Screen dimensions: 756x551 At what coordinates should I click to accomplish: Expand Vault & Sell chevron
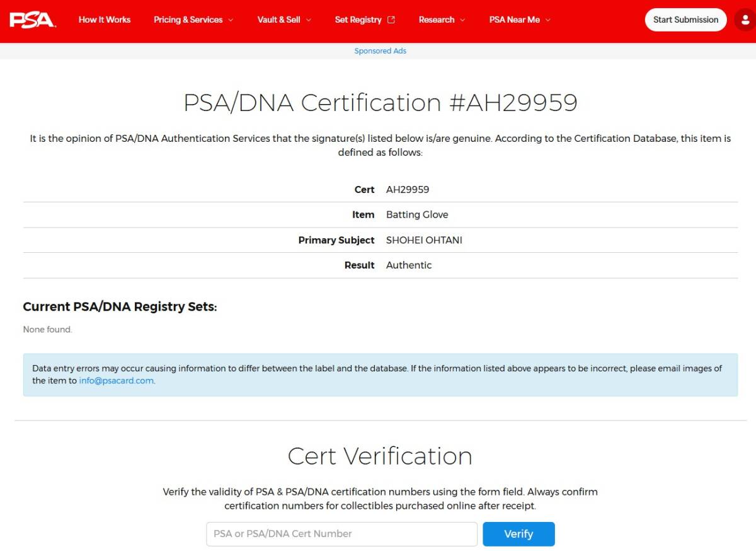tap(309, 20)
